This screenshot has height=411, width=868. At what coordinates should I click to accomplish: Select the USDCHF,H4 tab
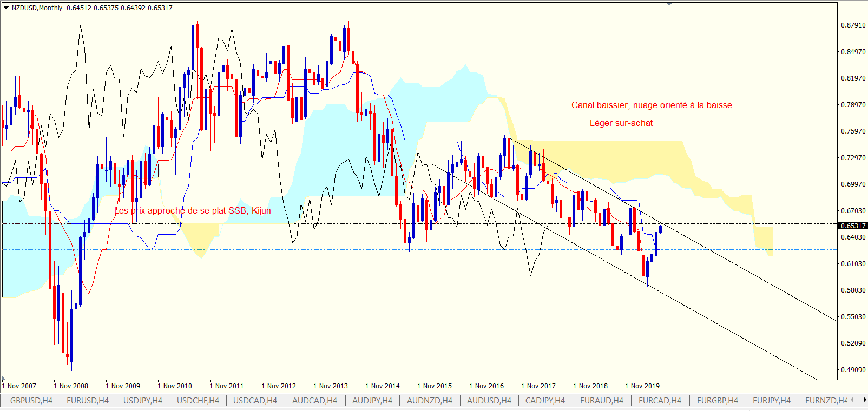(x=198, y=401)
